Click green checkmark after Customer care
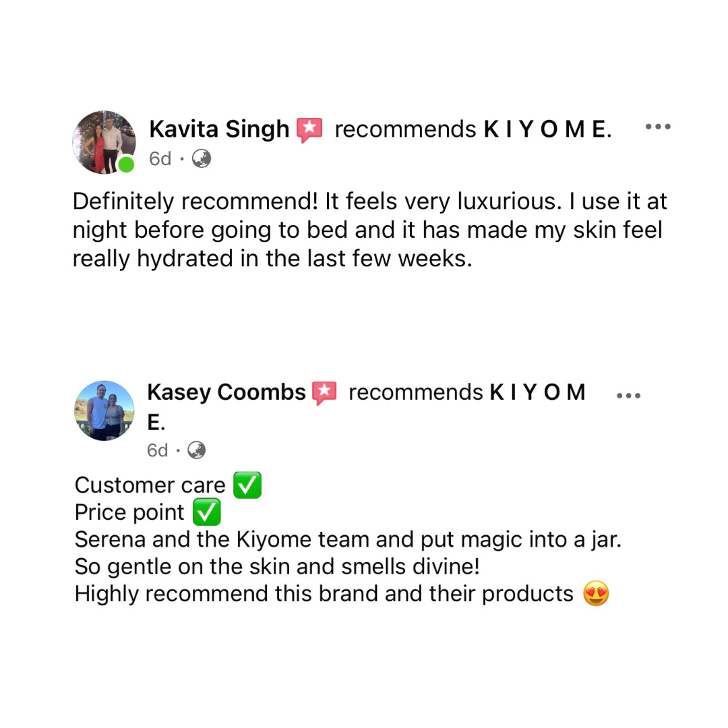This screenshot has width=728, height=728. (x=247, y=485)
